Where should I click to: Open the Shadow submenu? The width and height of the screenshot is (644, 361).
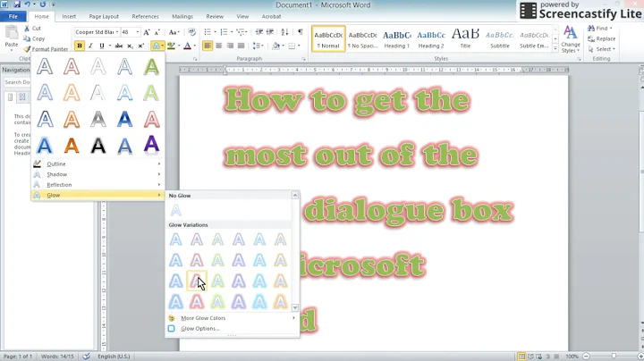click(x=97, y=174)
